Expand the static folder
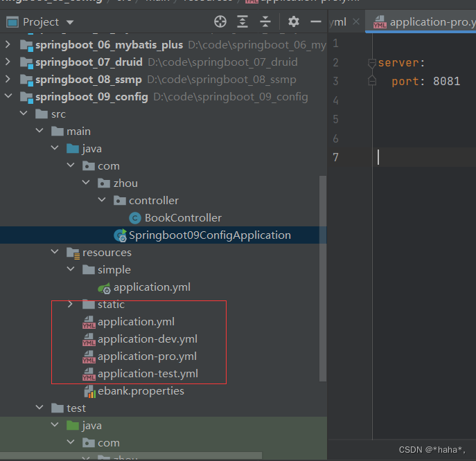The image size is (476, 461). [70, 304]
